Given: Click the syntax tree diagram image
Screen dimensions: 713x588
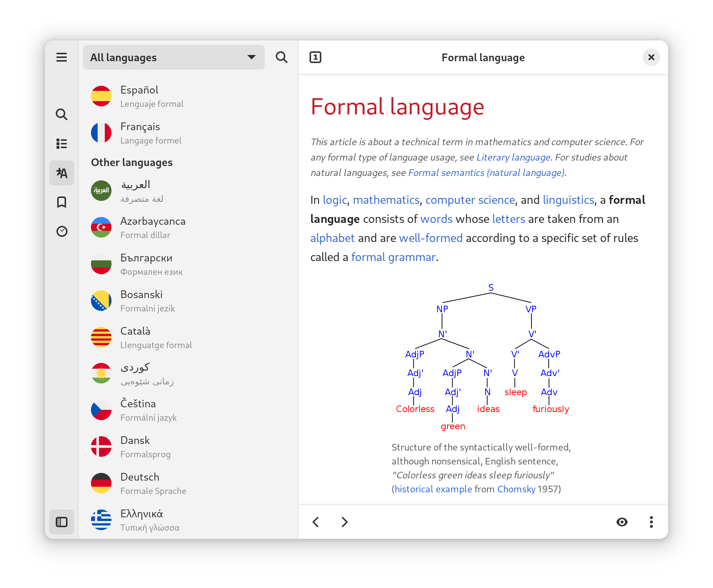Looking at the screenshot, I should pos(483,357).
